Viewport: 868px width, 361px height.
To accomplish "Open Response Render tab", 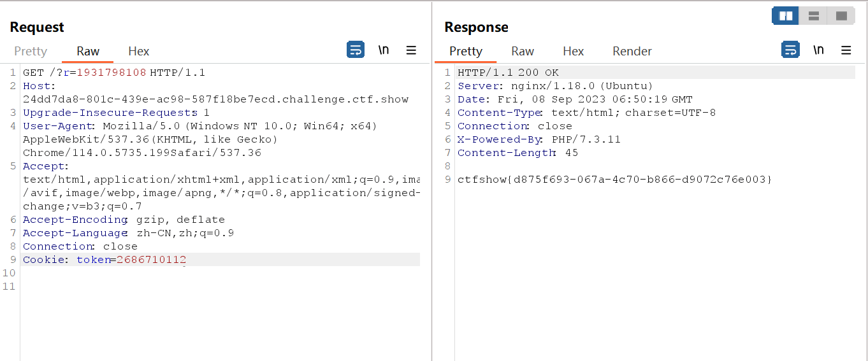I will (x=632, y=51).
